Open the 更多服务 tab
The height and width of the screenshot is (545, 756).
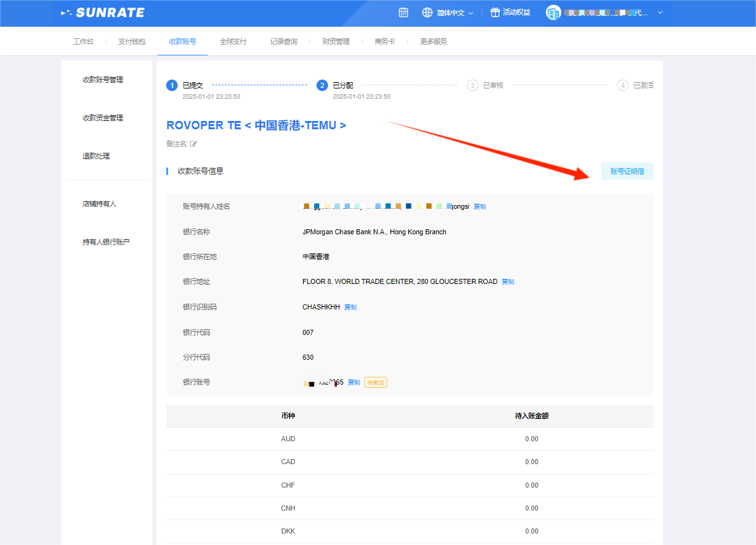click(x=434, y=41)
